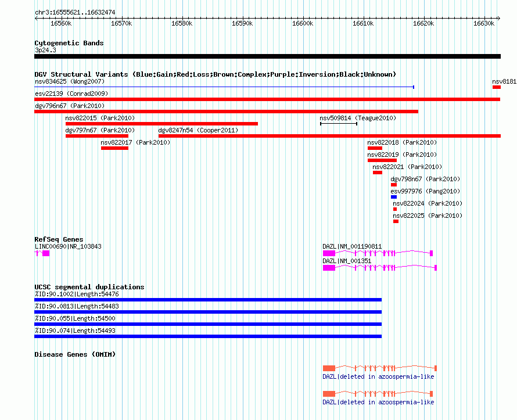Click the 3p24.3 band label
This screenshot has height=420, width=517.
click(45, 50)
